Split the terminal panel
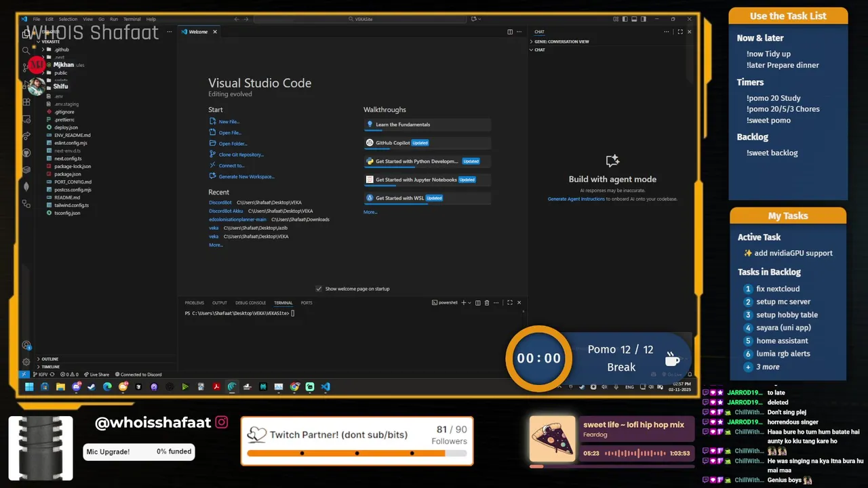 477,303
